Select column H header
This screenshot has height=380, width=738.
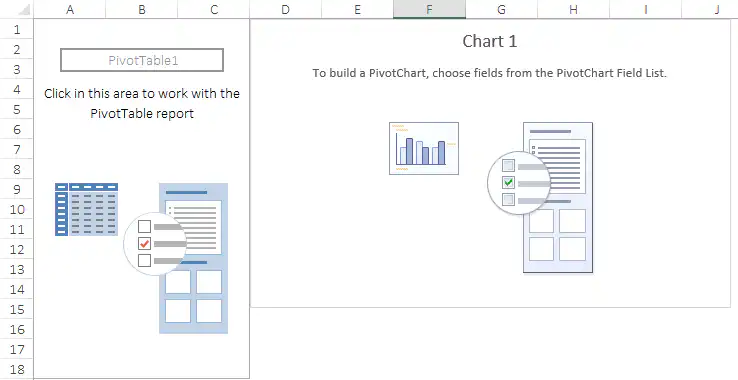point(574,9)
